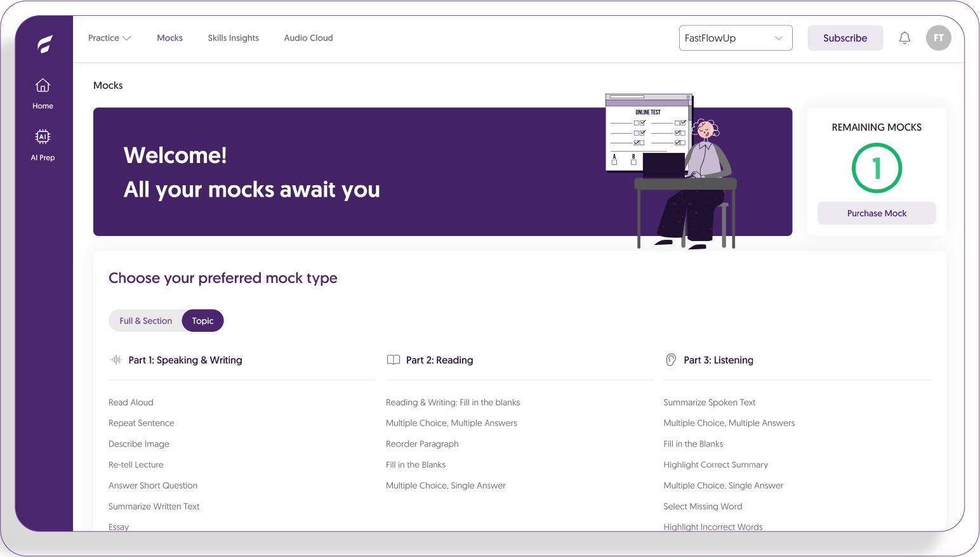Click the Purchase Mock button
The height and width of the screenshot is (557, 980).
(x=876, y=213)
